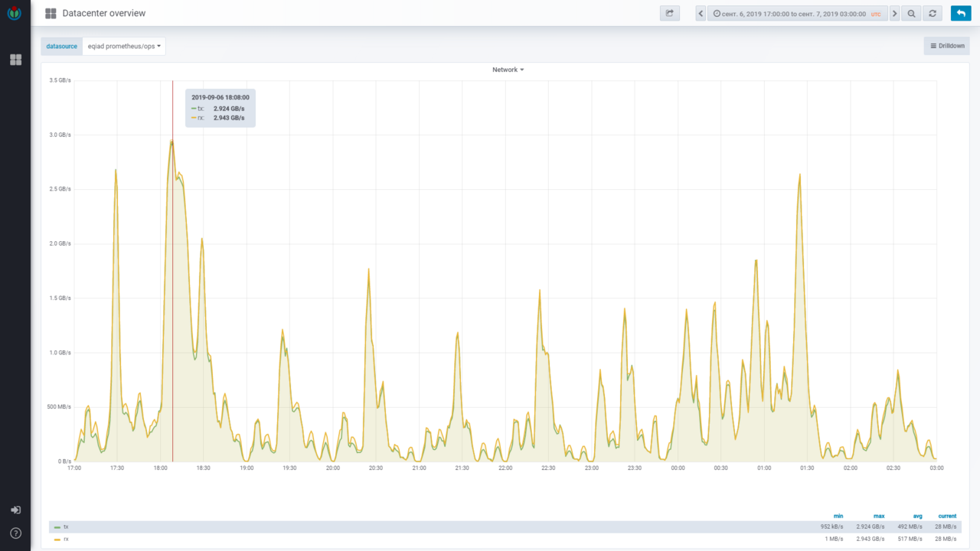Sort legend by current column
Image resolution: width=980 pixels, height=551 pixels.
coord(947,516)
